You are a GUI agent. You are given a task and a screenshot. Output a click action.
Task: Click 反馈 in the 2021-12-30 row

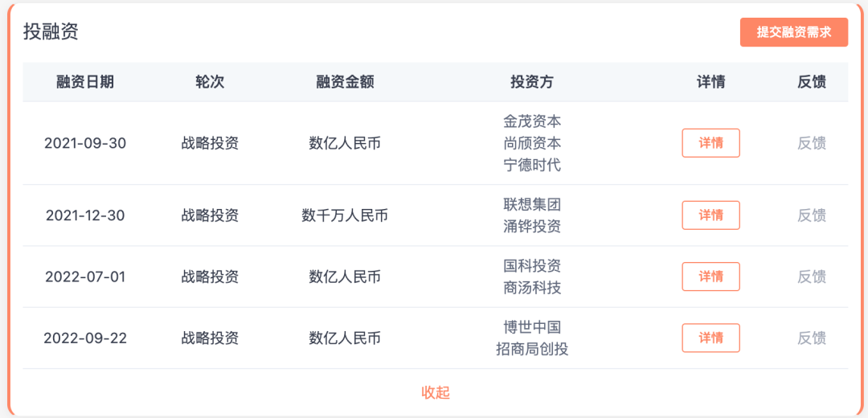click(x=811, y=215)
